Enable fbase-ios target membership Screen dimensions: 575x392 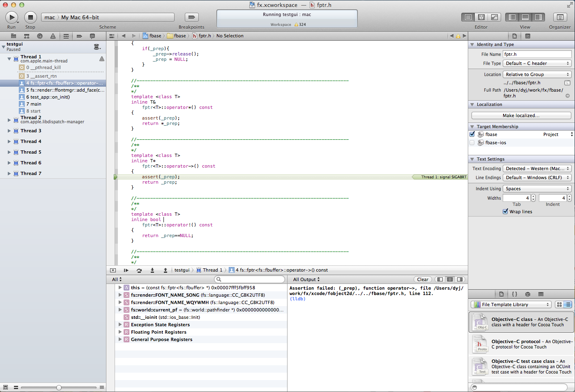coord(472,143)
